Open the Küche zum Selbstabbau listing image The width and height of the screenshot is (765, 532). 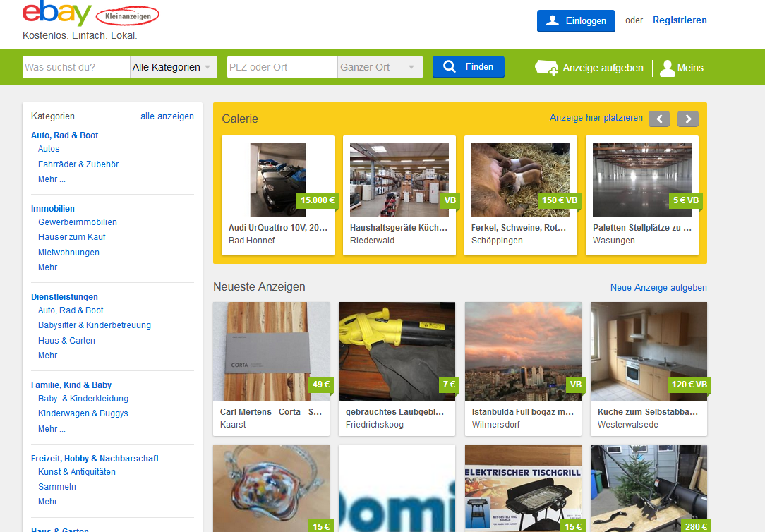tap(649, 351)
